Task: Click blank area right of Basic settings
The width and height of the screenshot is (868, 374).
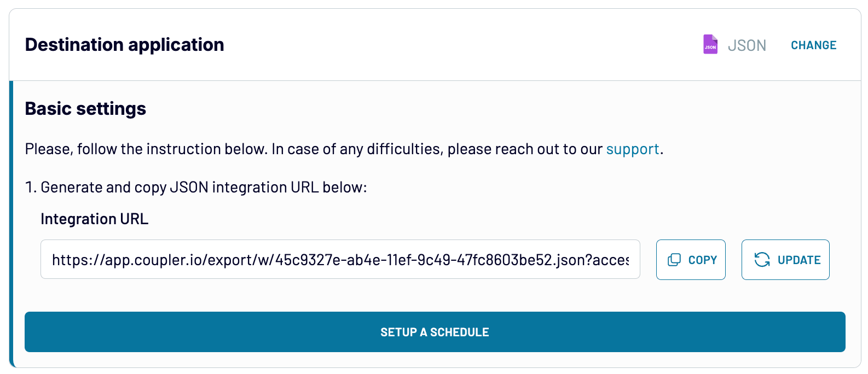Action: 493,109
